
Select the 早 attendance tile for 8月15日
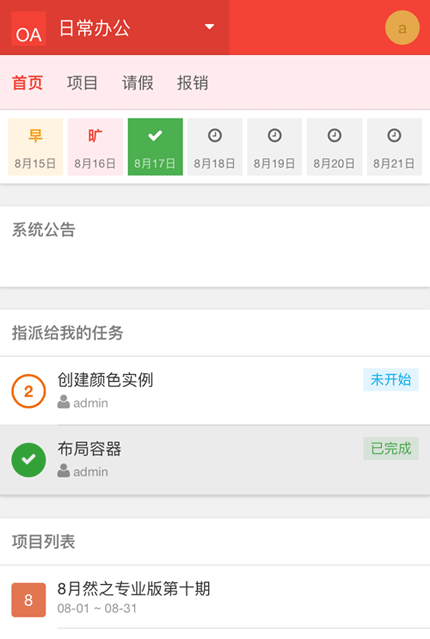(35, 147)
